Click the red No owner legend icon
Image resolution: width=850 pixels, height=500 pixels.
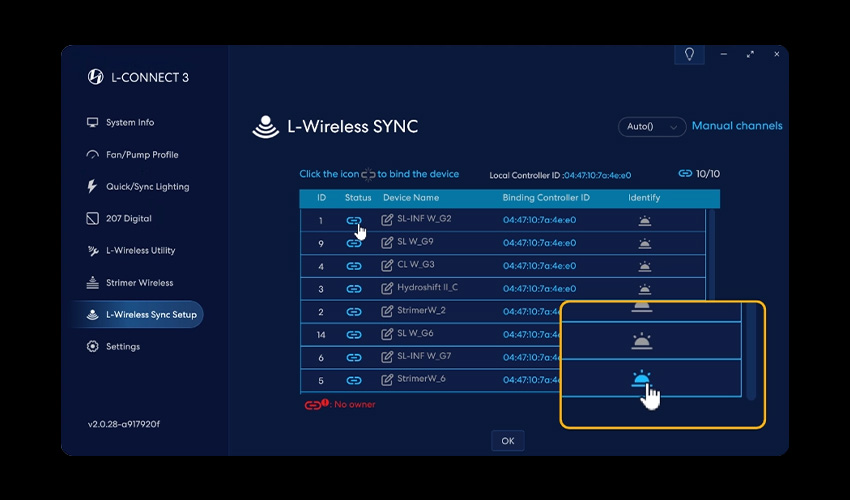[316, 405]
